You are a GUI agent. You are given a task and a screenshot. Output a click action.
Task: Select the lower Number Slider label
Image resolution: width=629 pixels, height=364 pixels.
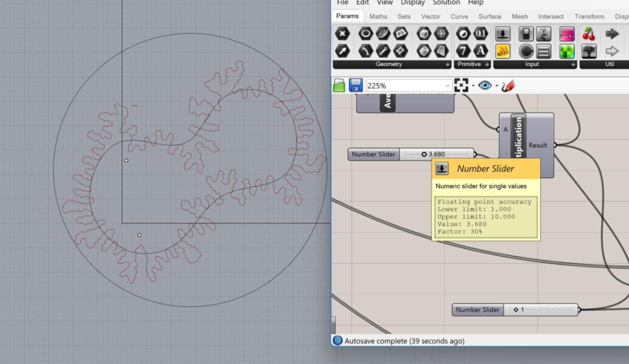click(x=478, y=310)
